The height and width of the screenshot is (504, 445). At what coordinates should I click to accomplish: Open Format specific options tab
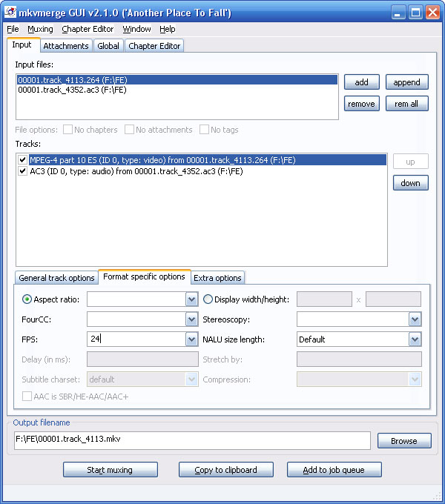click(x=144, y=276)
